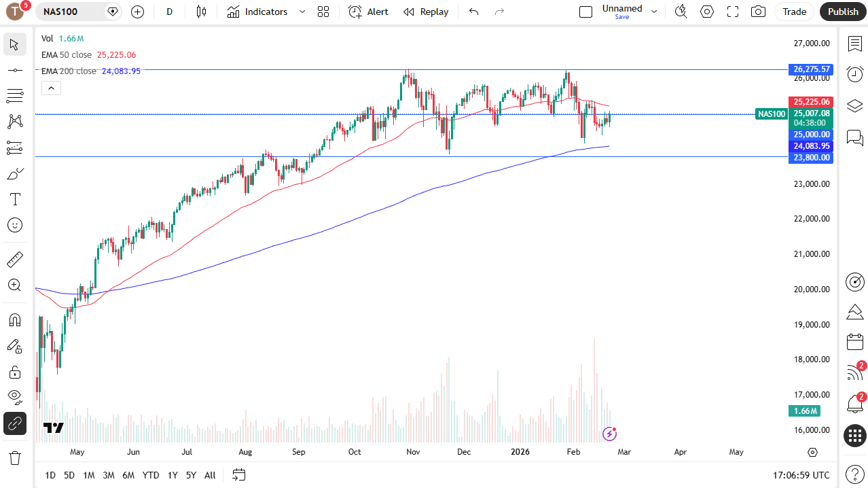Viewport: 868px width, 488px height.
Task: Click the 25,225.06 EMA 50 price label
Action: coord(810,102)
